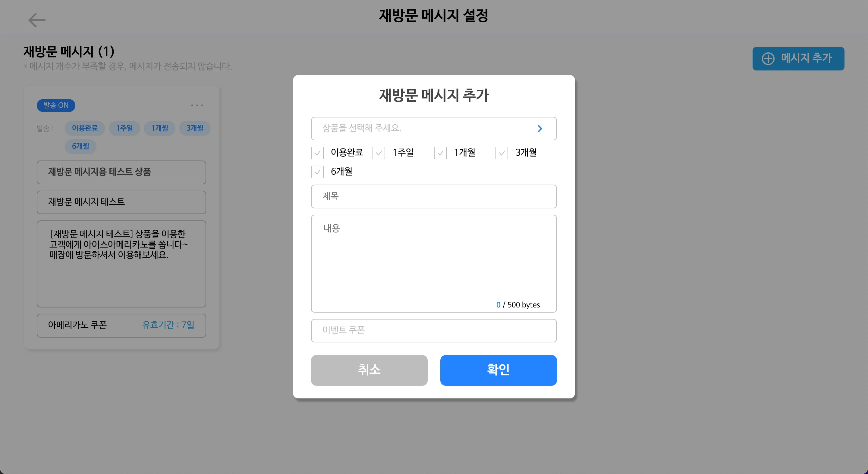The height and width of the screenshot is (474, 868).
Task: Click the 내용 text area
Action: tap(434, 259)
